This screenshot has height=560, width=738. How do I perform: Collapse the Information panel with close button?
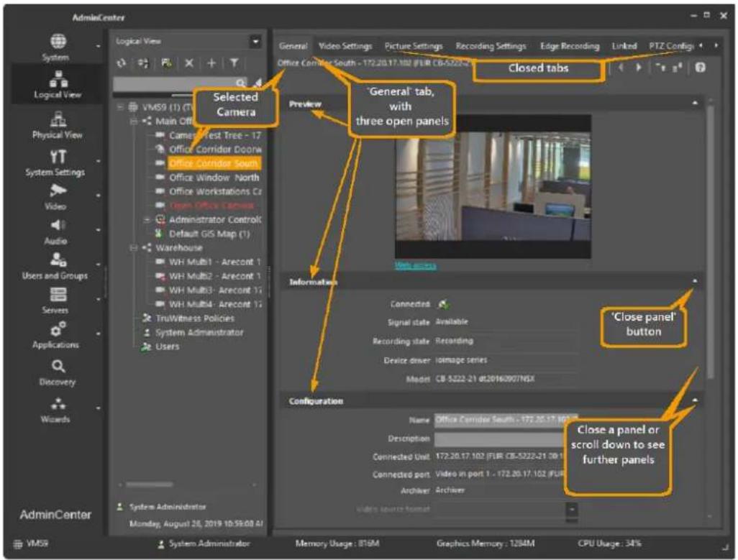[695, 281]
